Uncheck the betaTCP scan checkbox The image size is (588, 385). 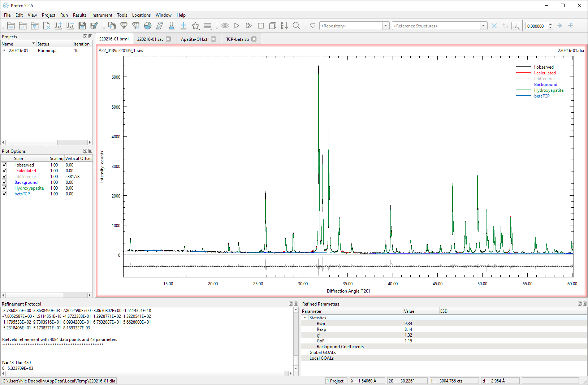tap(4, 194)
